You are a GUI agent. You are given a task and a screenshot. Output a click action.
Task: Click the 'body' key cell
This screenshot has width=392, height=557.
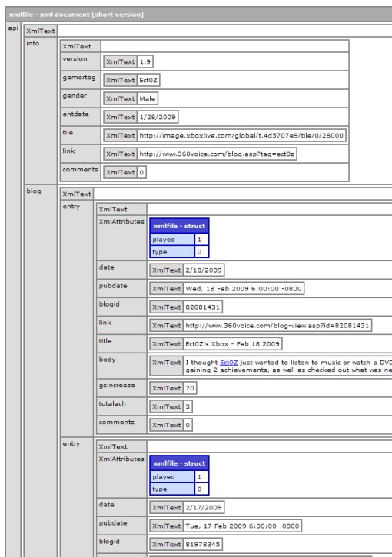pos(121,365)
